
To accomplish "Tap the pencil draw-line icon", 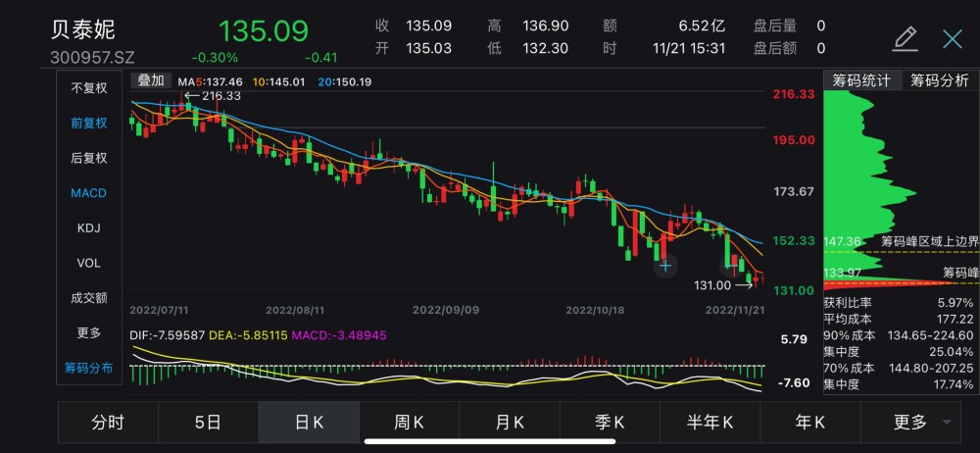I will [905, 38].
